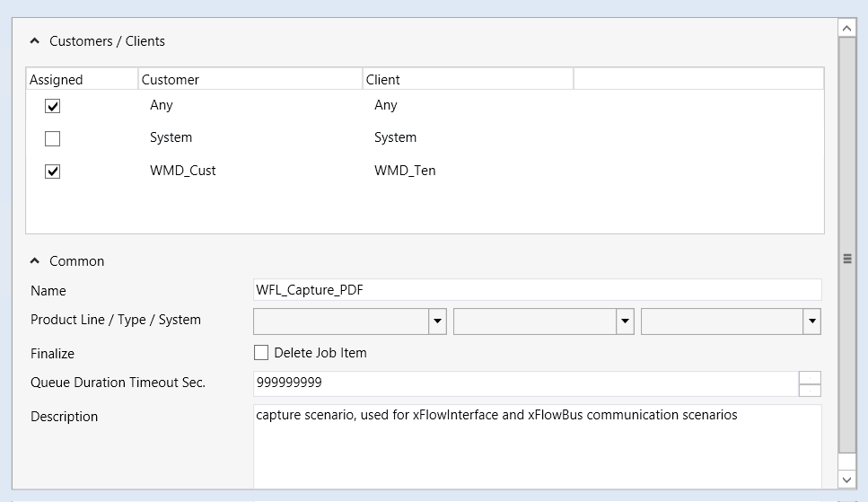Uncheck the Assigned box for Any customer
Image resolution: width=868 pixels, height=502 pixels.
[x=53, y=106]
